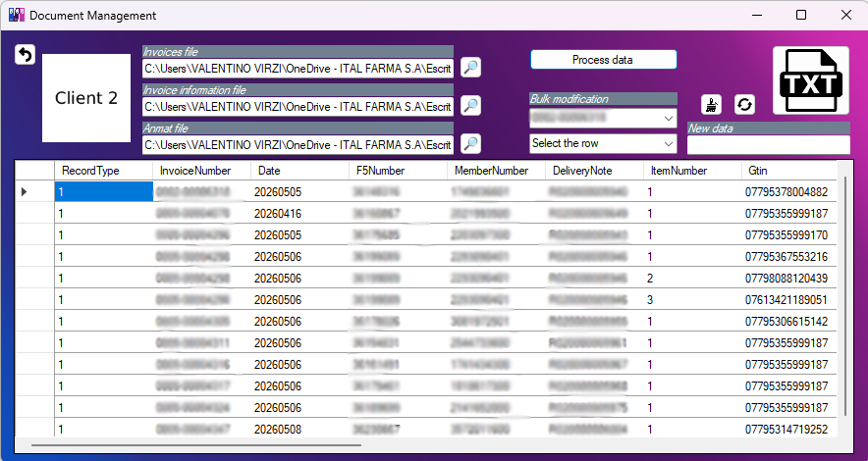Click the refresh arrows icon

744,105
